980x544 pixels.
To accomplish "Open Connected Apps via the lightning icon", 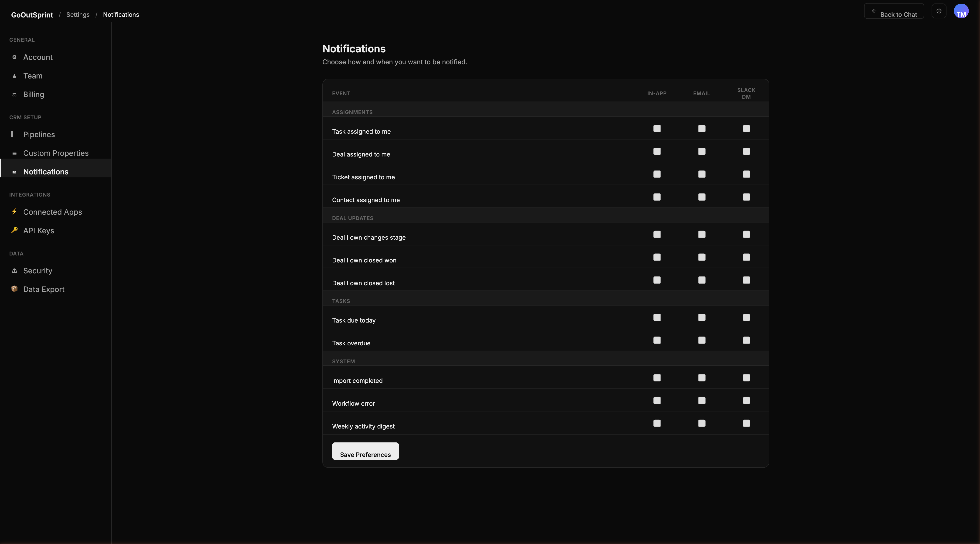I will [14, 212].
